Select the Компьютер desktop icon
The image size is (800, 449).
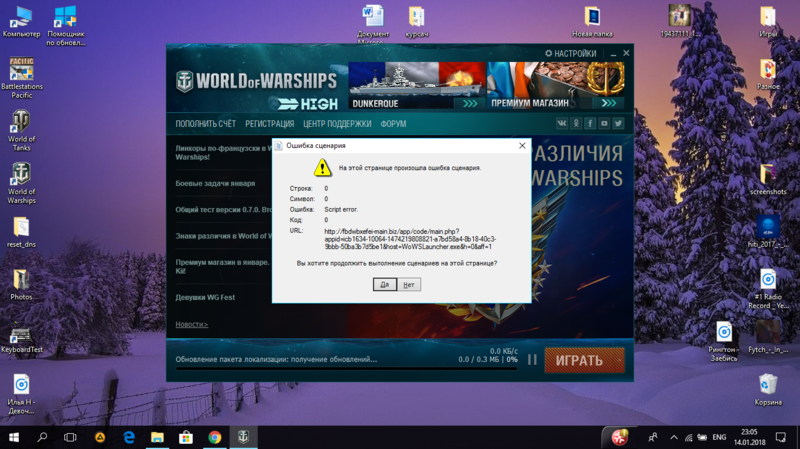(x=21, y=22)
